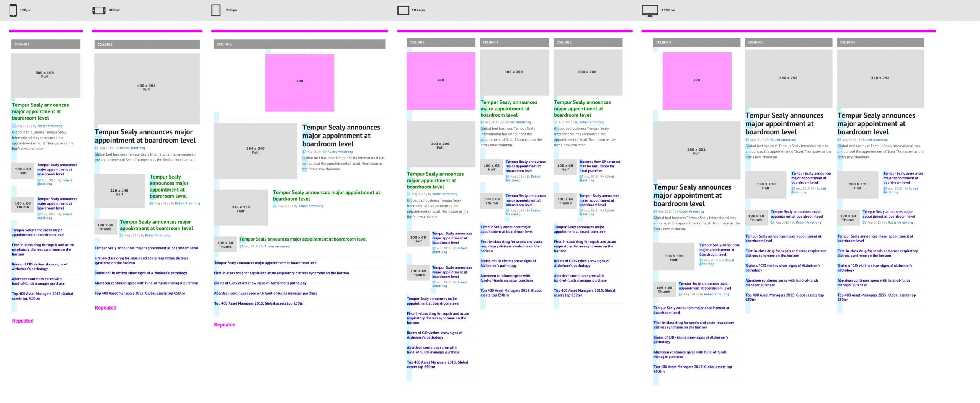Viewport: 980px width, 403px height.
Task: Open the 460 x 308 Full image placeholder
Action: (x=147, y=88)
